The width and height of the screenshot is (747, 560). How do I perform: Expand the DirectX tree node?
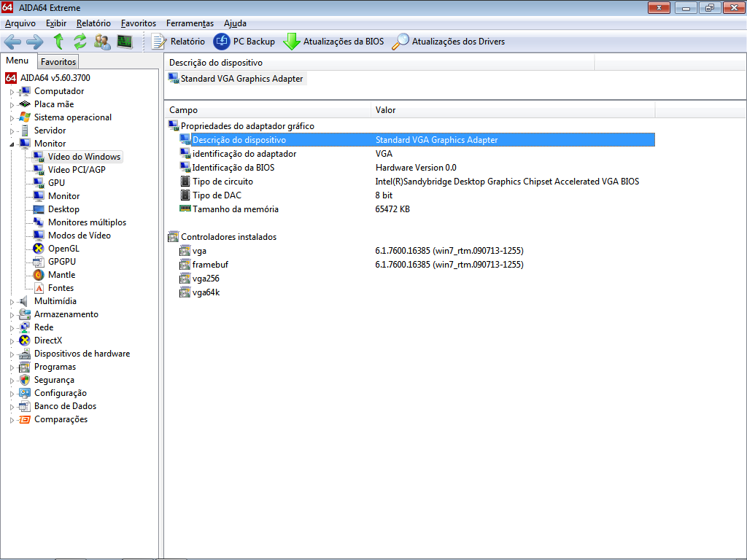[12, 341]
